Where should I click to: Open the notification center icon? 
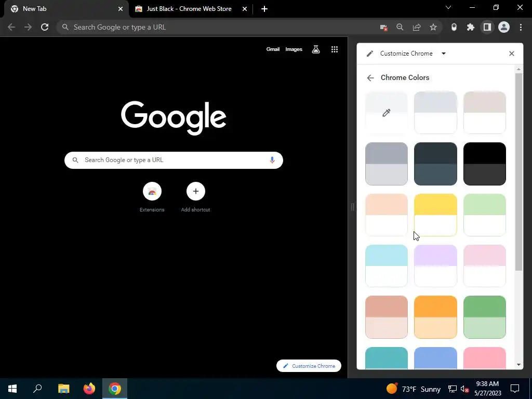[515, 389]
